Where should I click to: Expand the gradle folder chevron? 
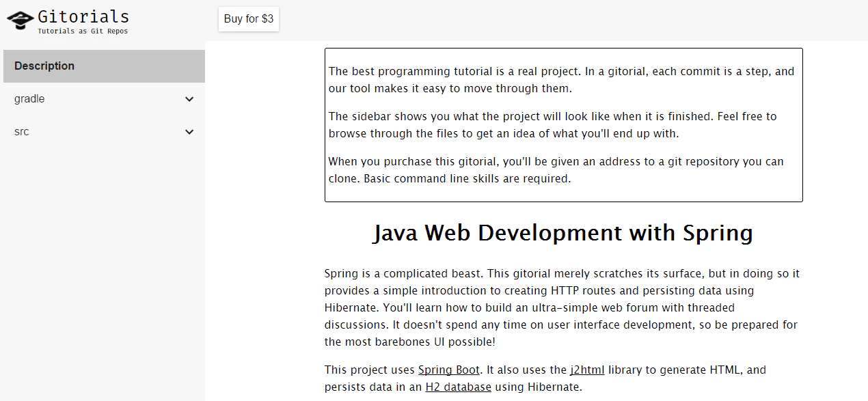189,99
